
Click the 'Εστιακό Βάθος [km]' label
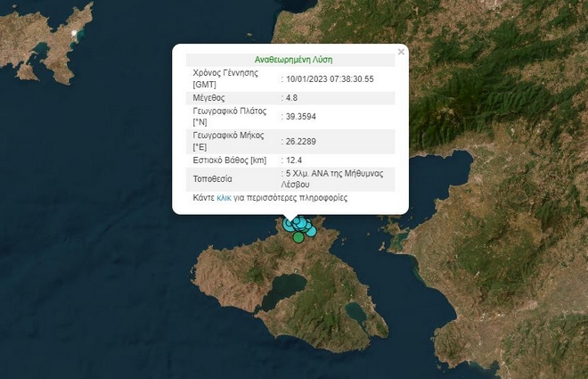229,160
